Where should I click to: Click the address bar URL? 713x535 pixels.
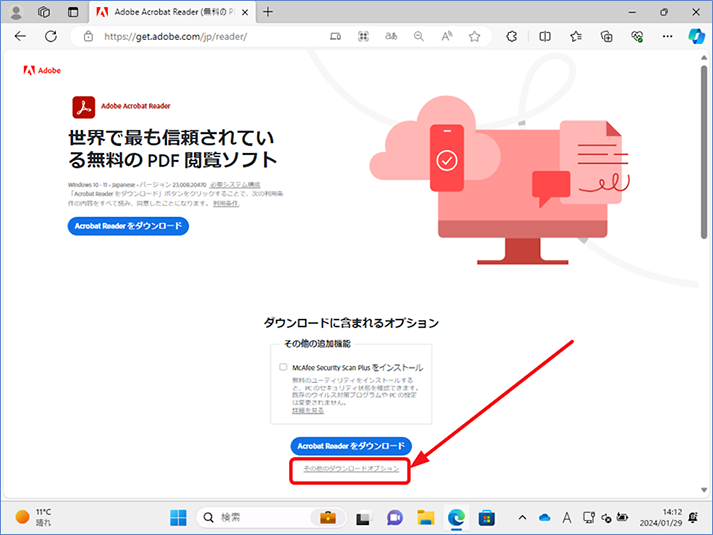(x=176, y=36)
